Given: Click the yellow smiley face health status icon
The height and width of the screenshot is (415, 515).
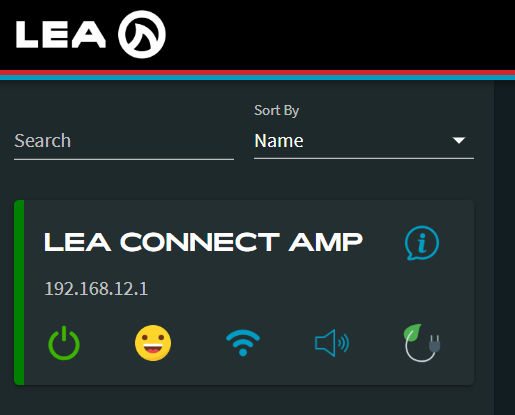Looking at the screenshot, I should [153, 343].
